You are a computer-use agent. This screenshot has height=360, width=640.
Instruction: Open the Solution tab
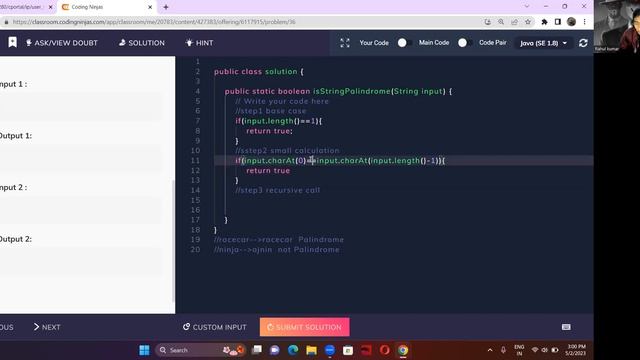[x=142, y=43]
